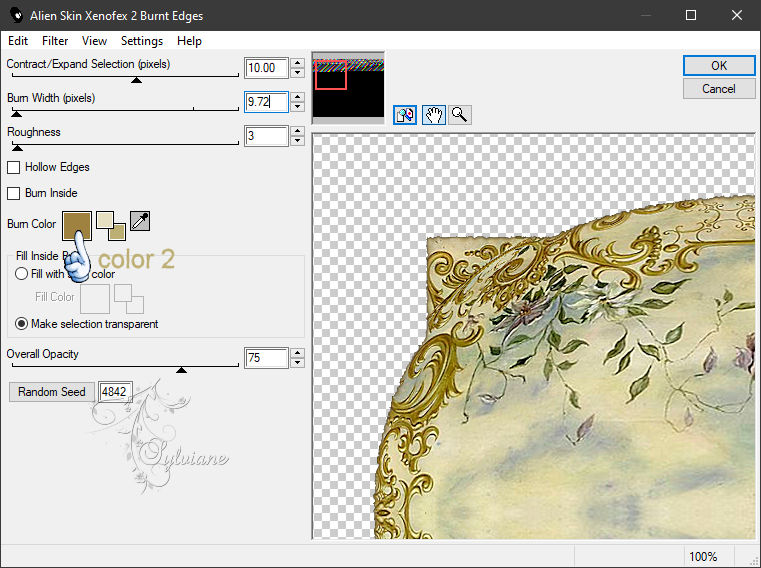
Task: Click the Overall Opacity value field
Action: coord(266,358)
